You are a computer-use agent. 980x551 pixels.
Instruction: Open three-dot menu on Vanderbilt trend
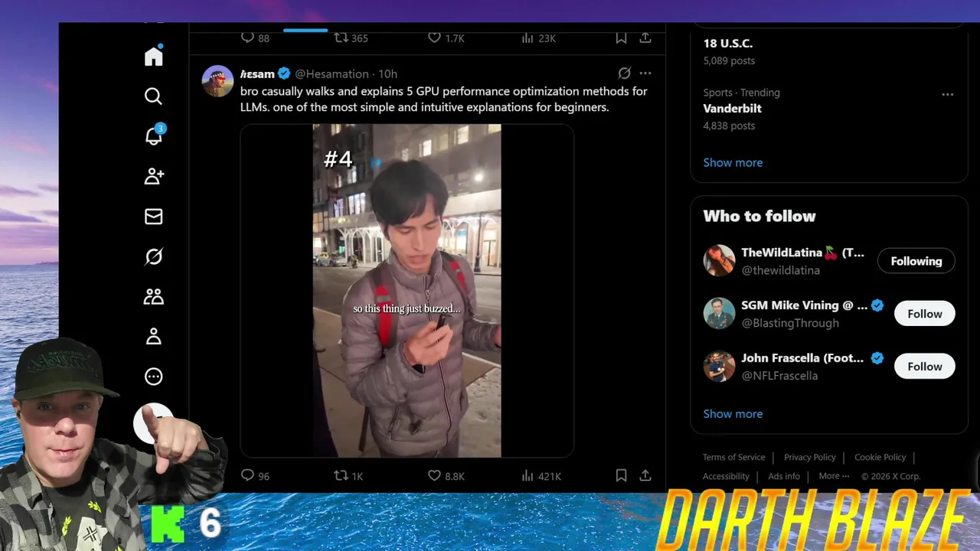pos(947,94)
